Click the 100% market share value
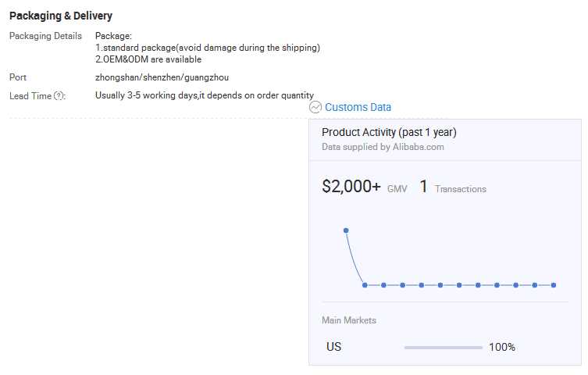The image size is (588, 375). click(x=501, y=347)
